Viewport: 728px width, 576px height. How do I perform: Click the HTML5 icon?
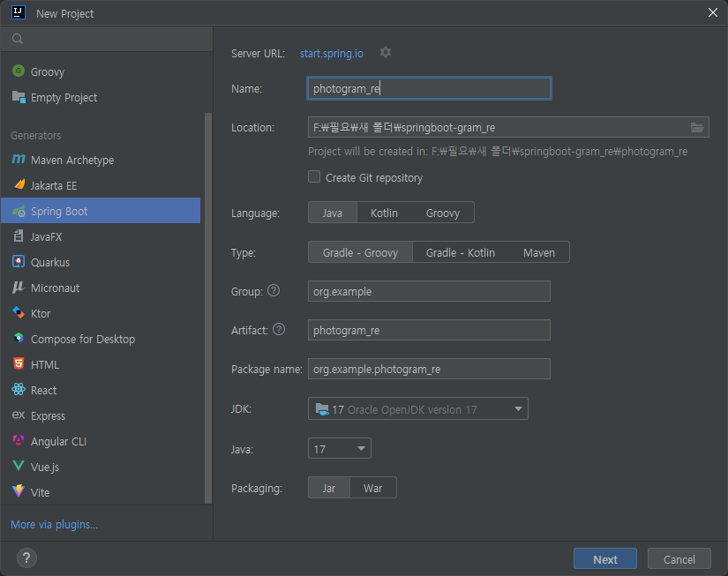click(19, 364)
